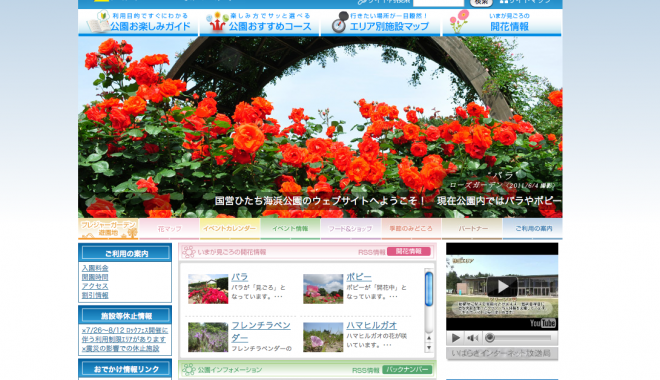
Task: Open the フード&ショップ tab
Action: (351, 229)
